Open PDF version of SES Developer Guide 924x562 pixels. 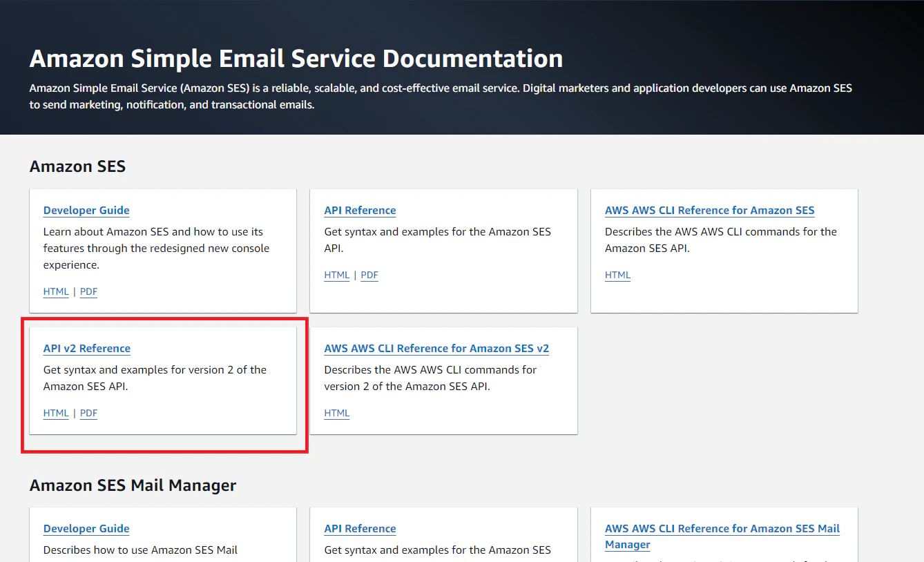pyautogui.click(x=88, y=291)
